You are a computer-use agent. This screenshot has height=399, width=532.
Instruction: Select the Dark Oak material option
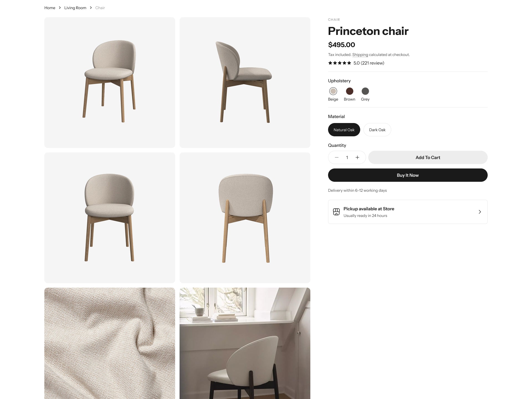point(377,130)
